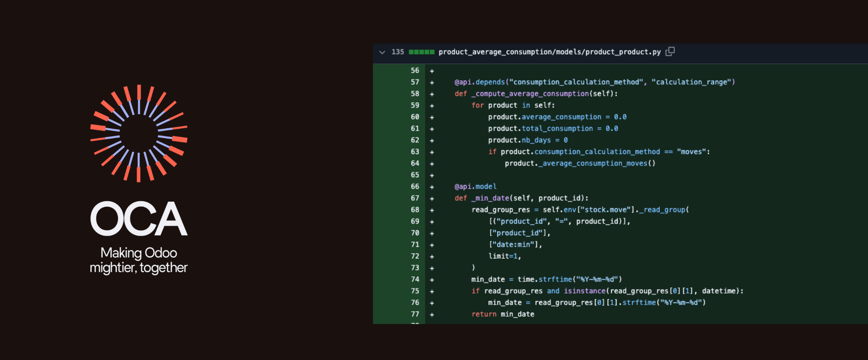Click the @api.depends decorator code line

595,82
